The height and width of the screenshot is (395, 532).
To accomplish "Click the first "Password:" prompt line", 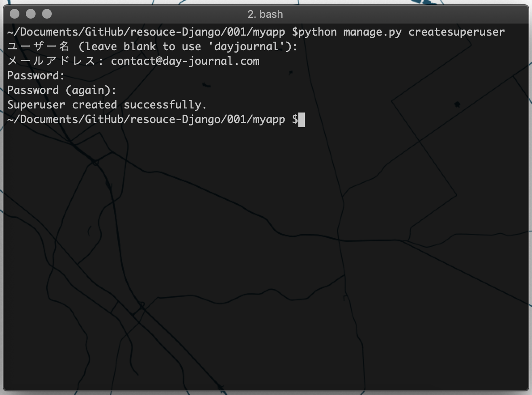I will click(x=36, y=76).
